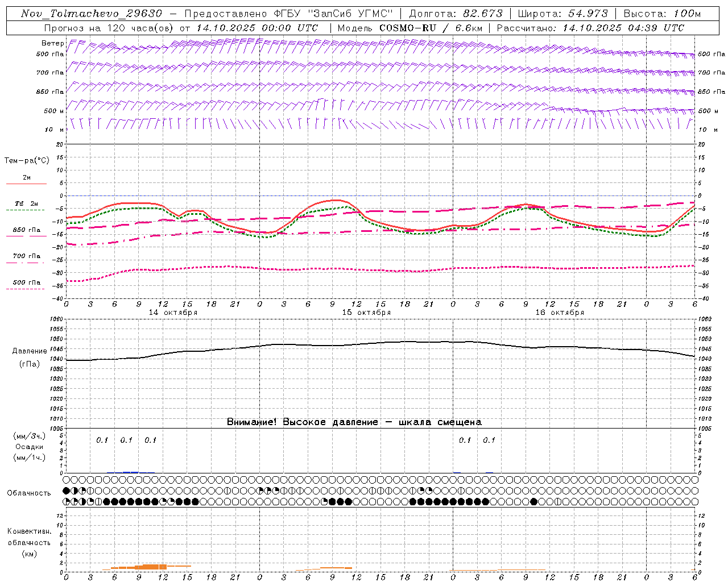
Task: Click the dash-dot line sample under 700 гПа legend
Action: [26, 263]
